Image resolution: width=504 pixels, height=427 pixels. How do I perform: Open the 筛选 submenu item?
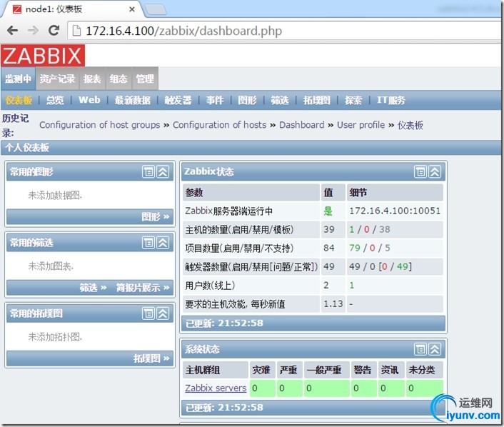(x=280, y=100)
